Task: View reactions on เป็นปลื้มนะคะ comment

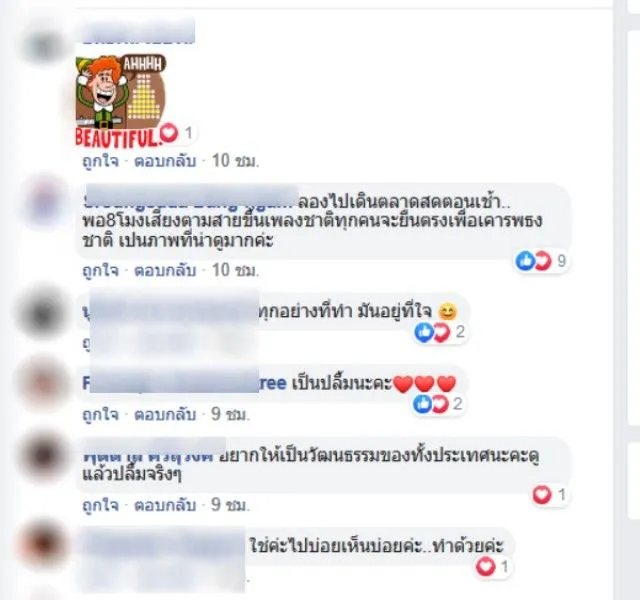Action: [438, 404]
